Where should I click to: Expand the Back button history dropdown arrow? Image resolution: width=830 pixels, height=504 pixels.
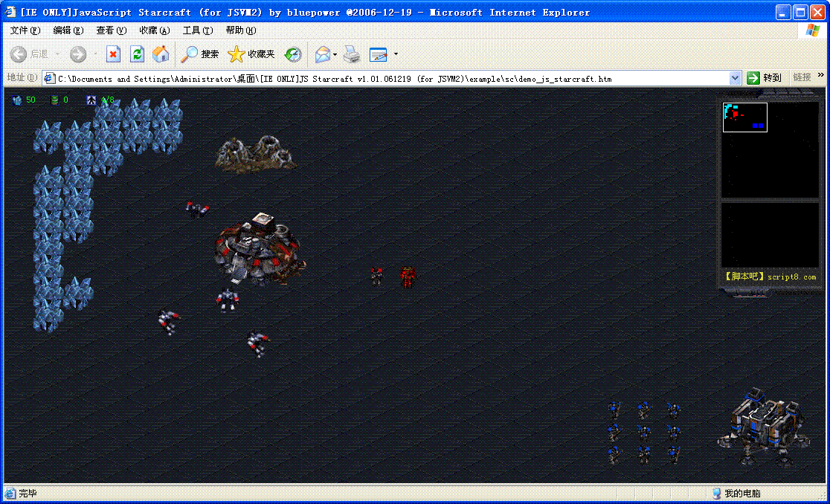click(x=58, y=54)
